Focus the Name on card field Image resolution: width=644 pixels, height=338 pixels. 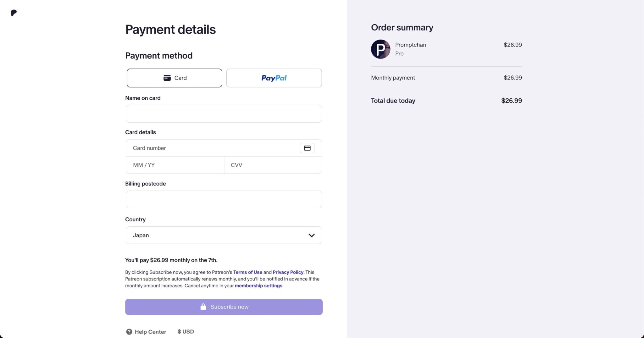point(224,114)
